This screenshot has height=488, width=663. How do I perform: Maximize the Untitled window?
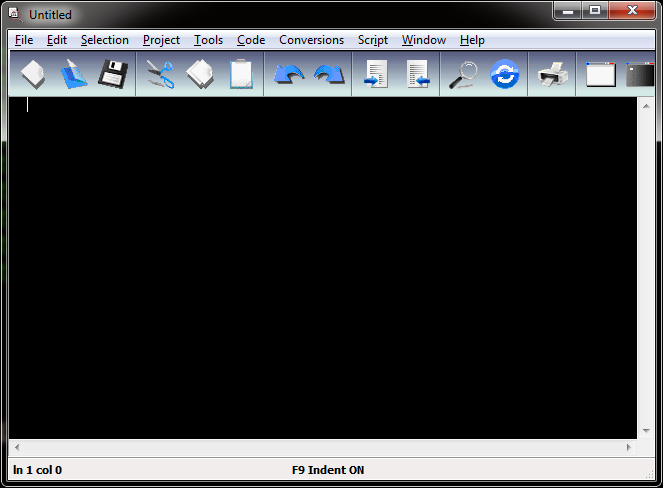coord(595,10)
